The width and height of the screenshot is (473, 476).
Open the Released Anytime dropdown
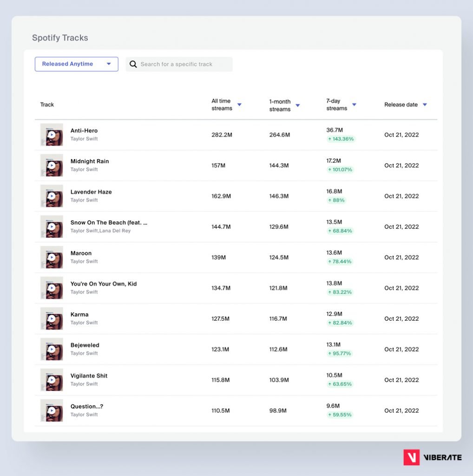(x=77, y=64)
